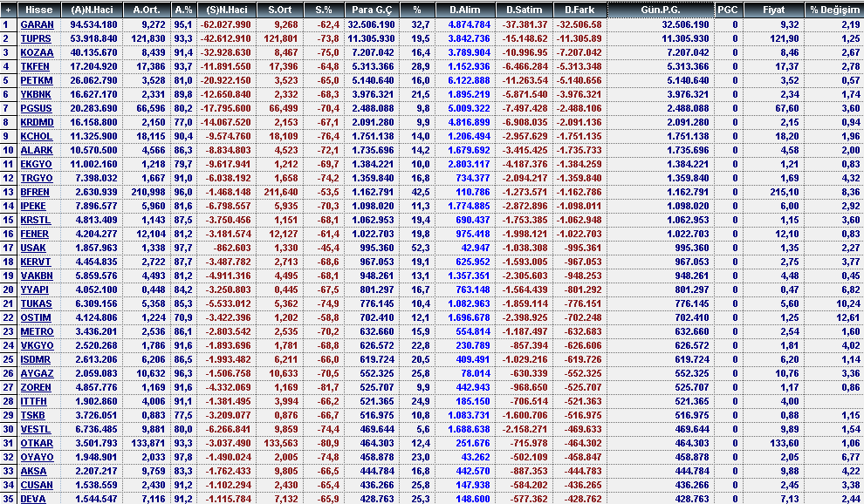Open the GARAN stock link
The image size is (864, 504).
[x=37, y=24]
